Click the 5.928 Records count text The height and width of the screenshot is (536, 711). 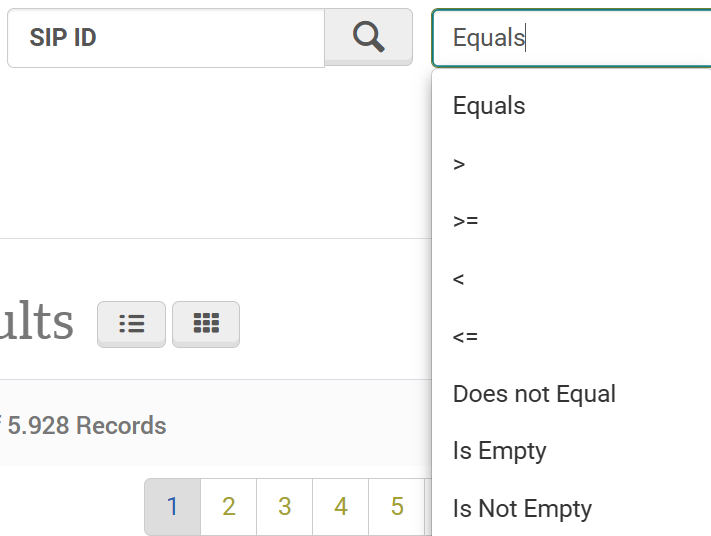86,426
